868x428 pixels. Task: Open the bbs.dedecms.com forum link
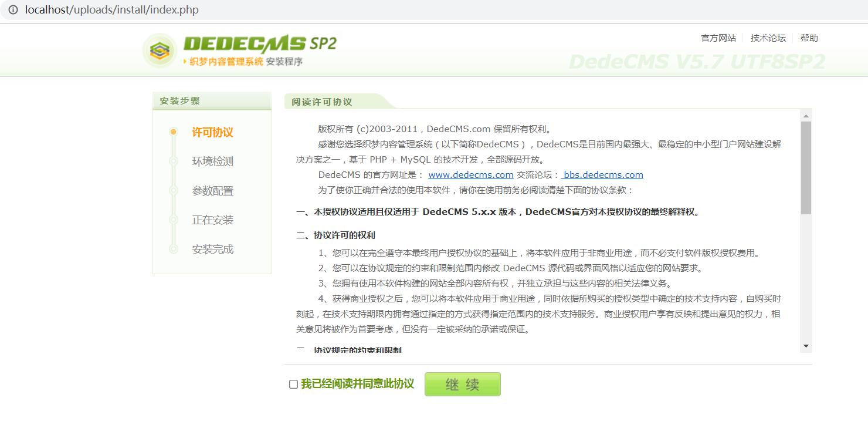pyautogui.click(x=602, y=174)
